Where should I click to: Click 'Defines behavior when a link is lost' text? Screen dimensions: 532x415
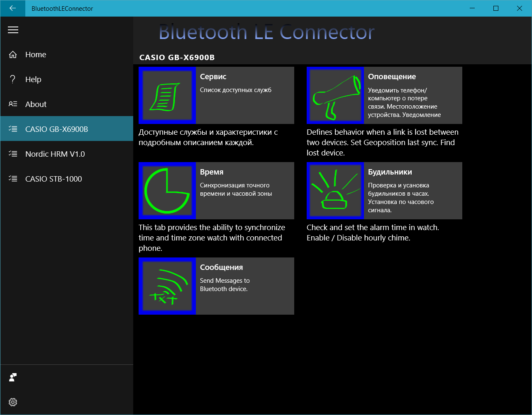pos(383,142)
